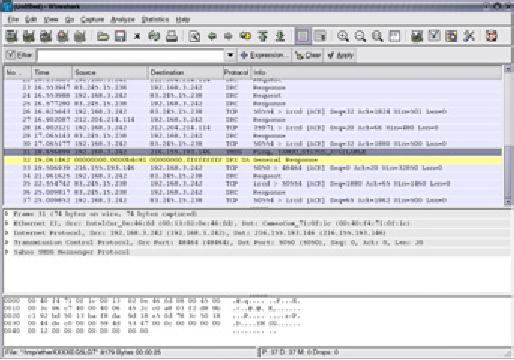Expand the Internet Protocol details row
Screen dimensions: 514x360
(6, 233)
